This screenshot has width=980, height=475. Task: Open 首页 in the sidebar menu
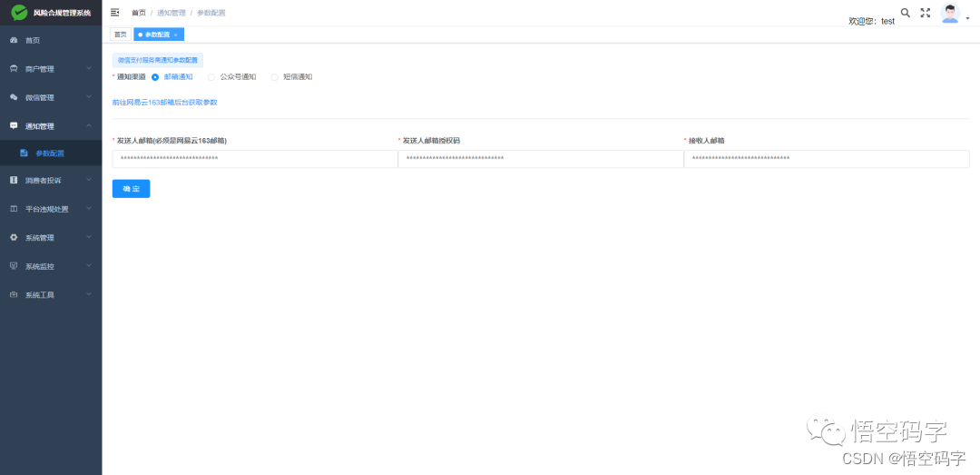[51, 40]
